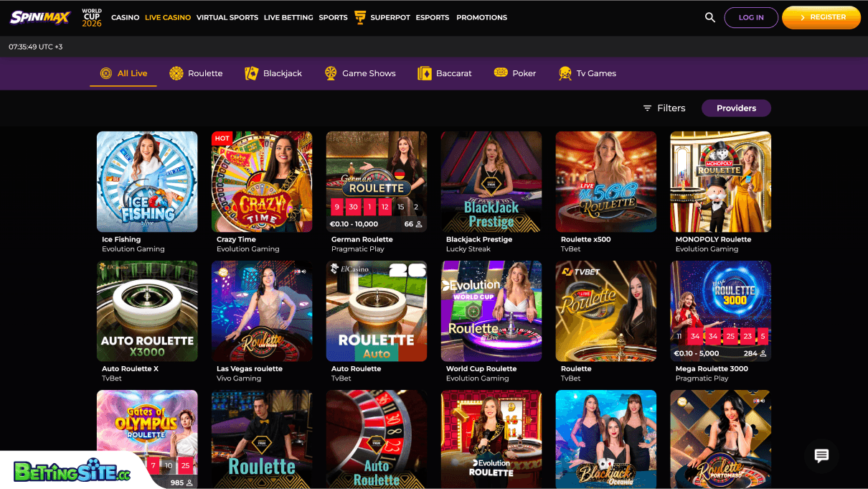Open the Roulette x500 thumbnail

pos(606,182)
